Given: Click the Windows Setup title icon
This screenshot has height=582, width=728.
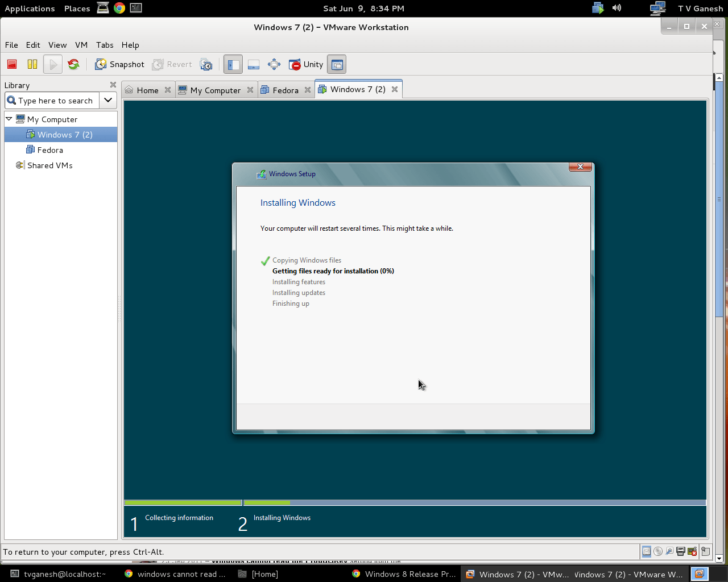Looking at the screenshot, I should click(x=262, y=174).
